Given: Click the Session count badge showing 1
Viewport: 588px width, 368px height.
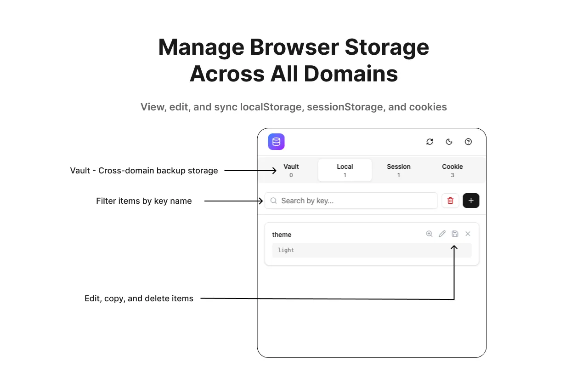Looking at the screenshot, I should click(x=398, y=175).
